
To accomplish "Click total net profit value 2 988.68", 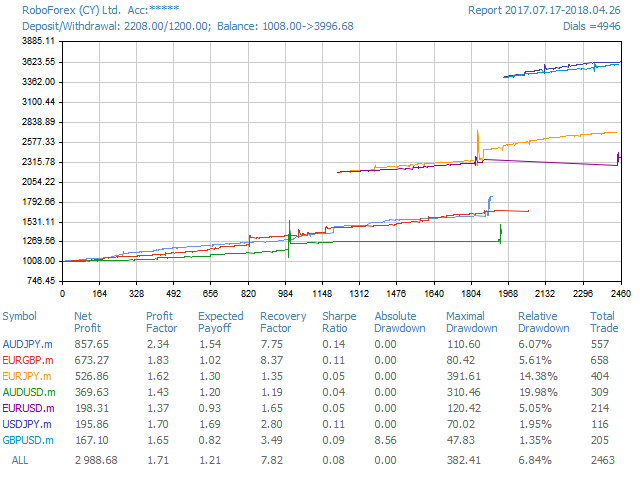I will click(95, 459).
